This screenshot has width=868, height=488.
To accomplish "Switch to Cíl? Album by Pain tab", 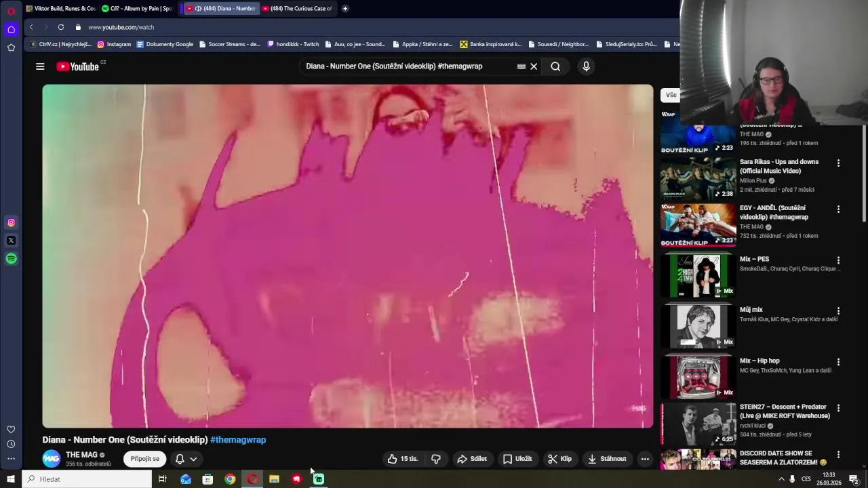I will click(139, 8).
